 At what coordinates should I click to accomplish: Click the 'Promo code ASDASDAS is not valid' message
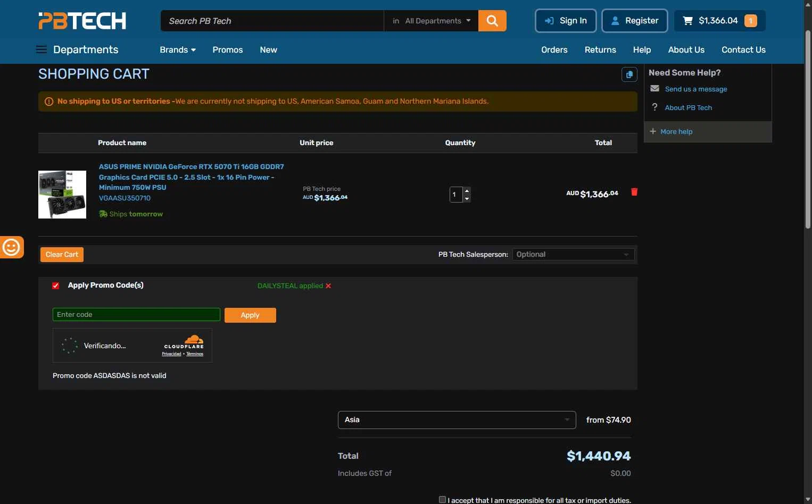click(110, 375)
